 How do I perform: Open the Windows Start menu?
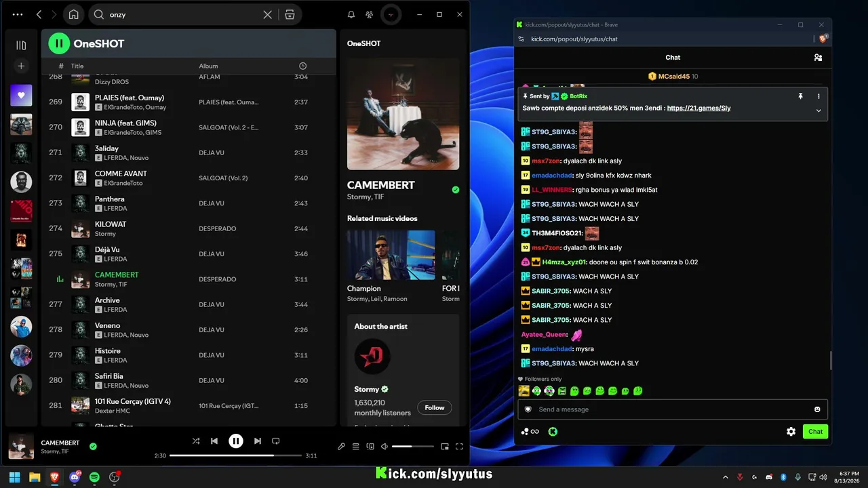pos(15,477)
